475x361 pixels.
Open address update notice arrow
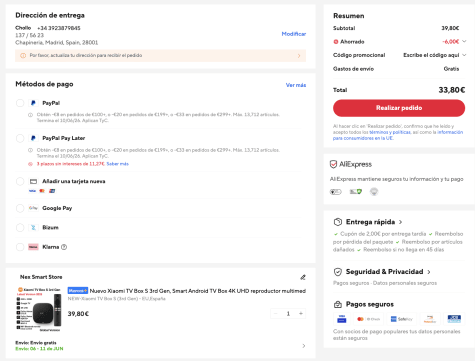coord(299,56)
